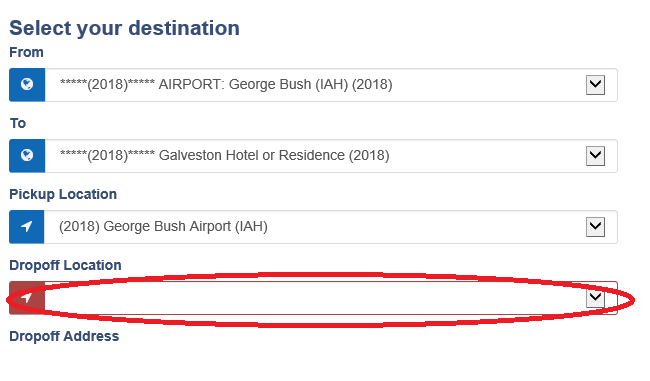Image resolution: width=650 pixels, height=381 pixels.
Task: Click the red arrow icon for Dropoff Location
Action: pyautogui.click(x=27, y=298)
